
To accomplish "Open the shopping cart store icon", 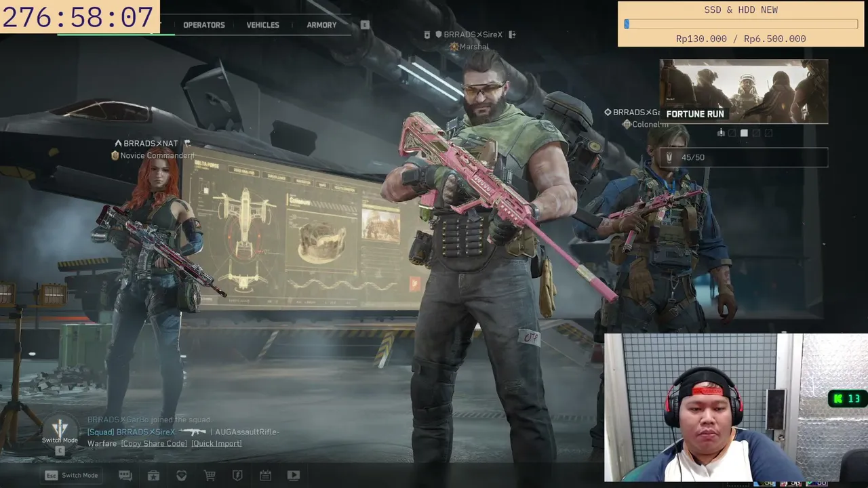I will (210, 476).
